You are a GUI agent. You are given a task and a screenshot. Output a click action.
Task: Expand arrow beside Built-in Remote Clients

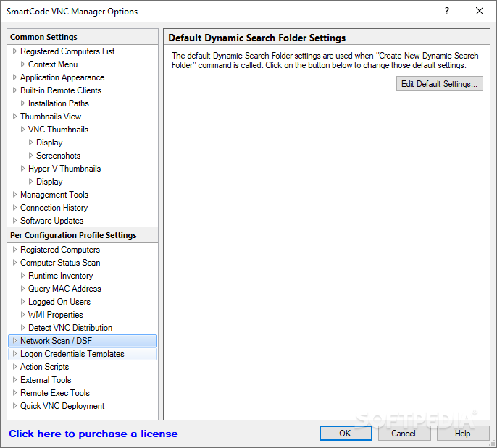tap(14, 90)
